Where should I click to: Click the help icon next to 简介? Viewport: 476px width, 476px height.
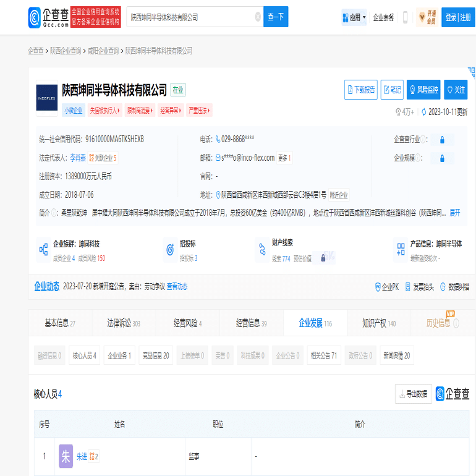54,213
